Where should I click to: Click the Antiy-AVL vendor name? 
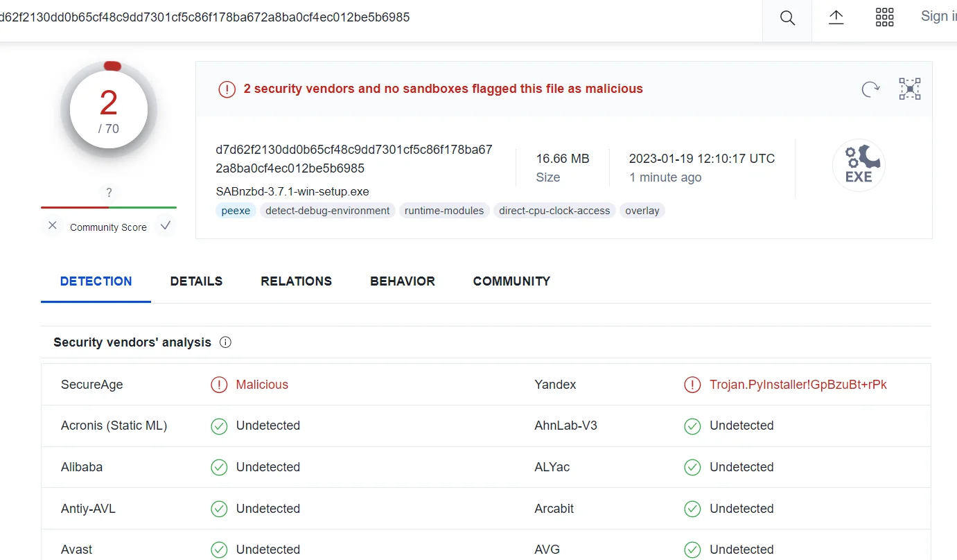point(88,509)
